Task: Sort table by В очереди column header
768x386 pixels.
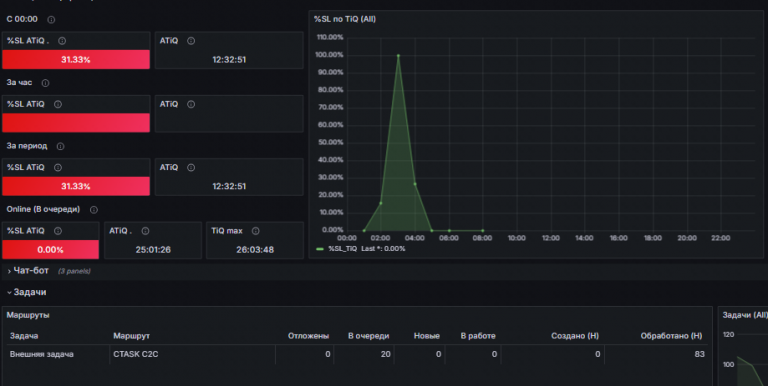Action: coord(369,336)
